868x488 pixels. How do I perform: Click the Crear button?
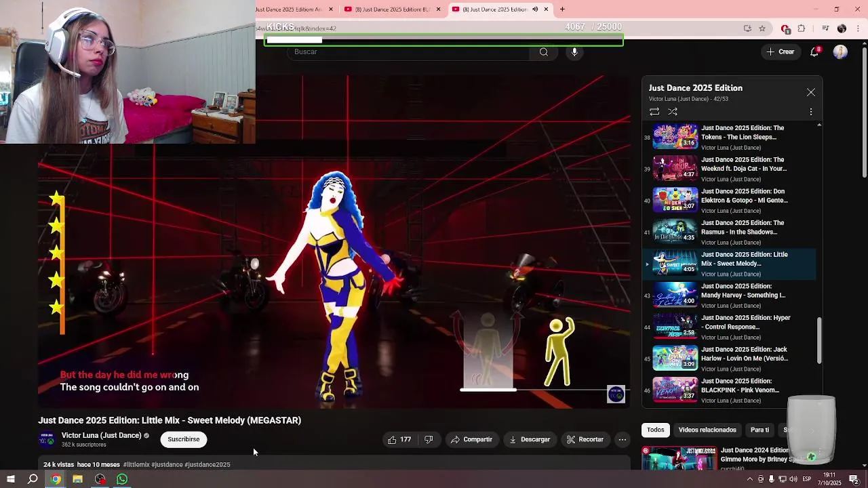point(780,52)
